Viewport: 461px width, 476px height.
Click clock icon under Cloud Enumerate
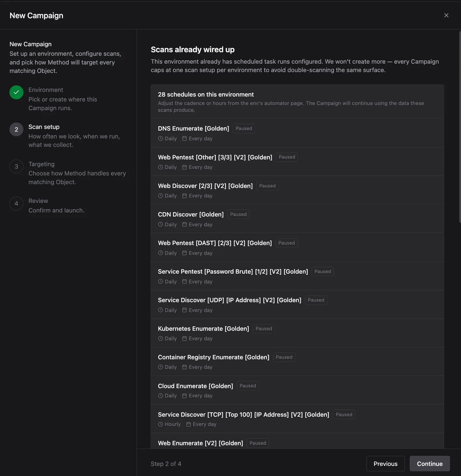click(x=160, y=396)
